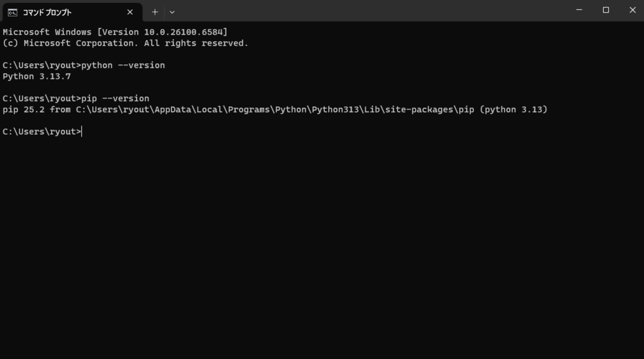Close the コマンド プロンプト tab
The width and height of the screenshot is (644, 359).
[130, 12]
